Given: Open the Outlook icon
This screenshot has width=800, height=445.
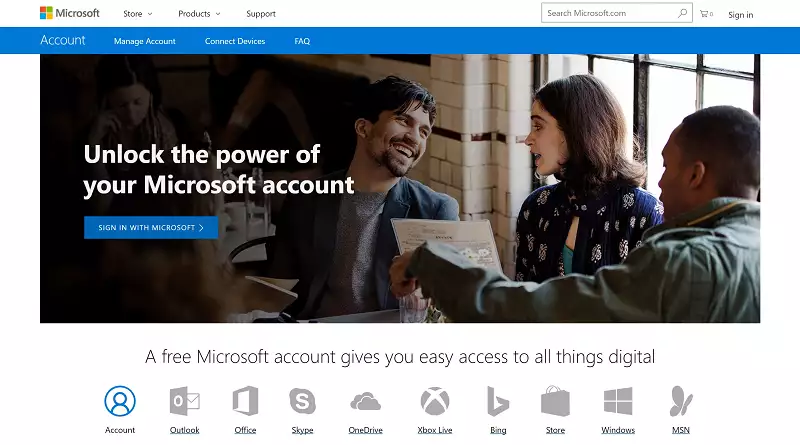Looking at the screenshot, I should (x=184, y=401).
